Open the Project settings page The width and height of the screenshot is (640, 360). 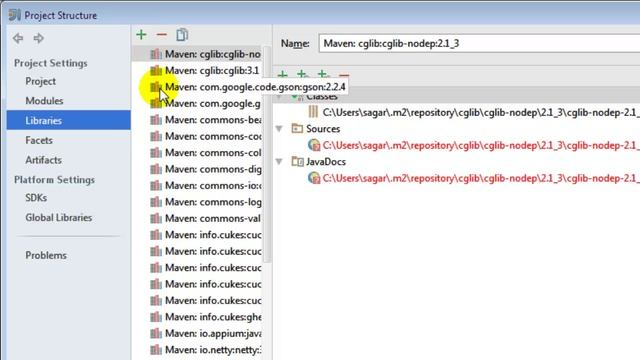[x=40, y=81]
